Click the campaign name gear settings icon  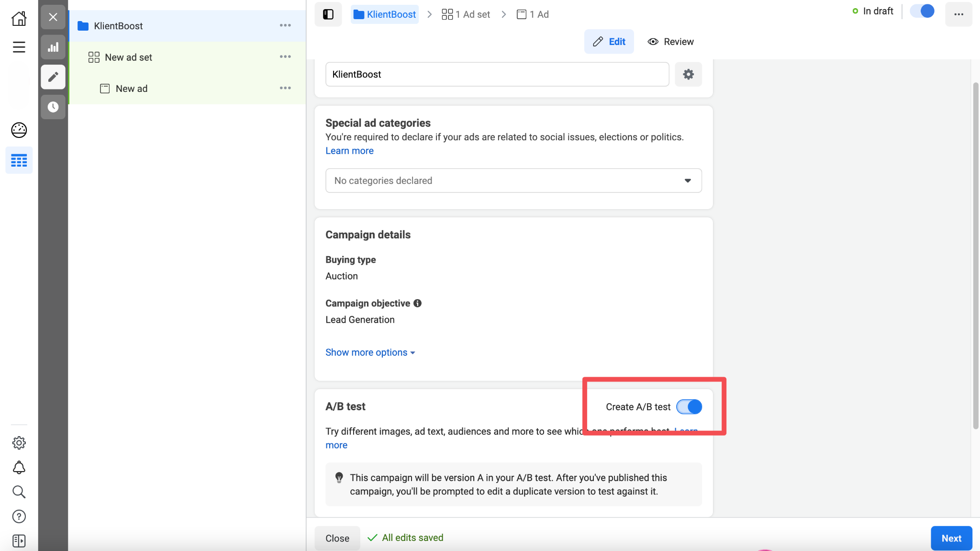coord(688,74)
